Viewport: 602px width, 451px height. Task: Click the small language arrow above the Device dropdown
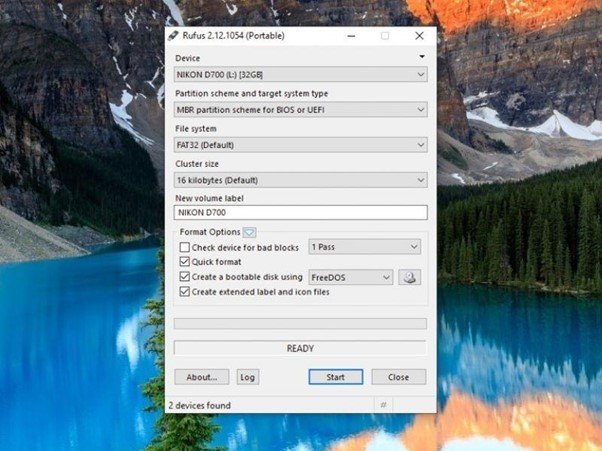(422, 58)
